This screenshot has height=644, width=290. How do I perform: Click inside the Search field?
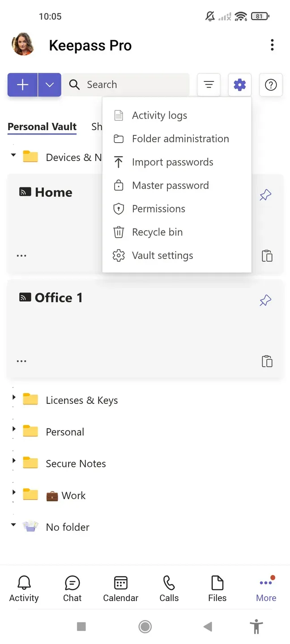[125, 85]
